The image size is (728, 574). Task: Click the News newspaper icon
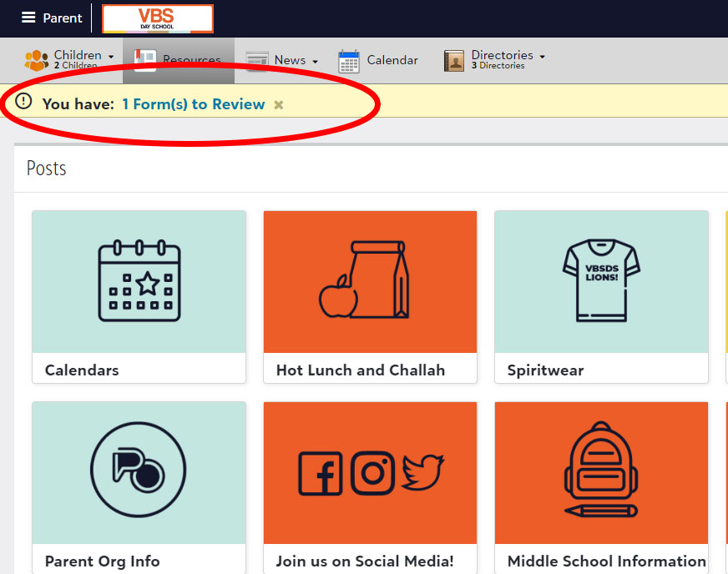(257, 60)
